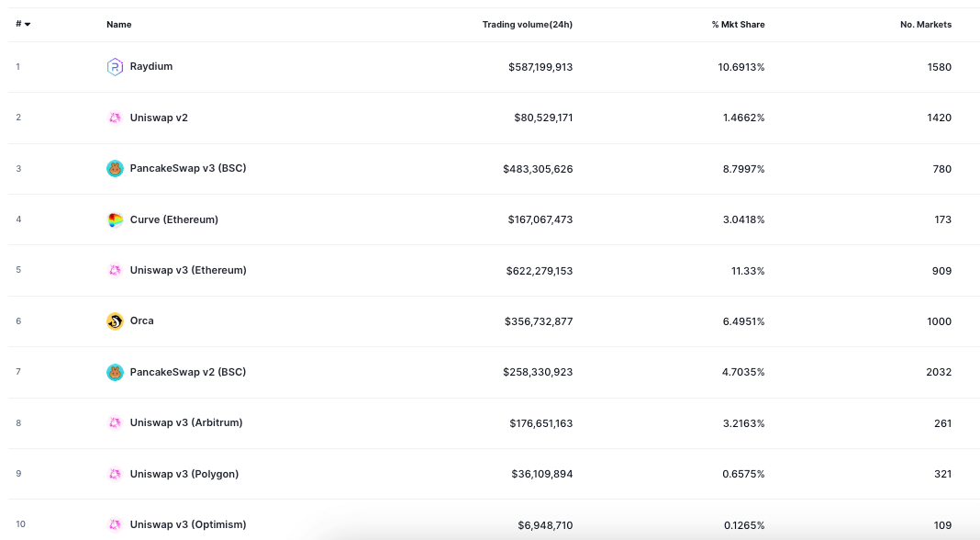Click markets count 321

pos(943,474)
